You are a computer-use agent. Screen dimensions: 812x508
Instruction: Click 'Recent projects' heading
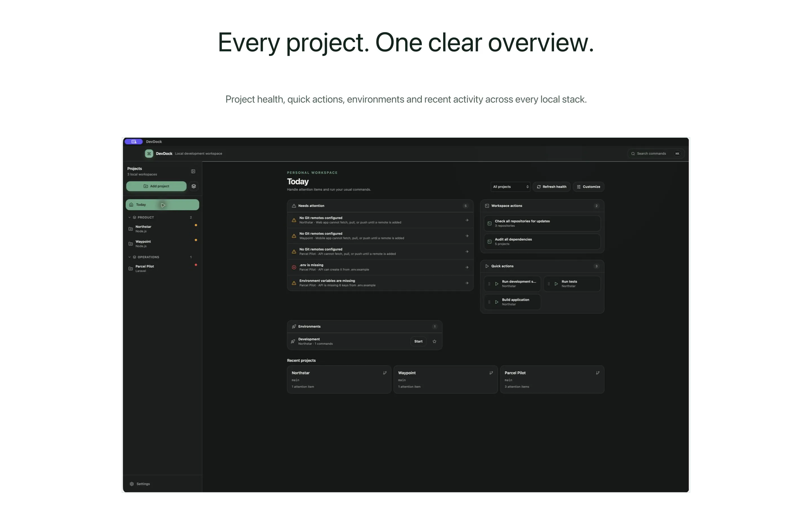click(301, 360)
